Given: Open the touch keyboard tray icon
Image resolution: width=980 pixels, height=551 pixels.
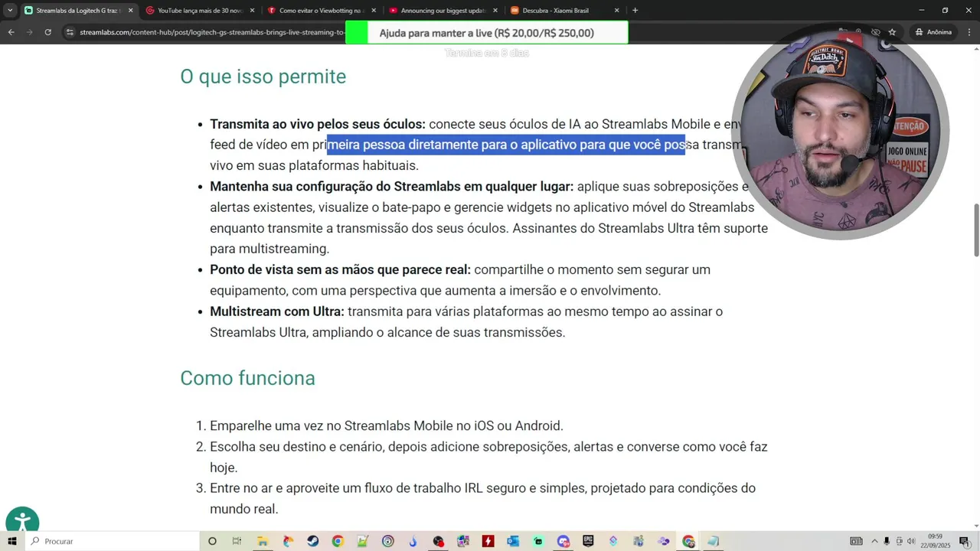Looking at the screenshot, I should (856, 541).
